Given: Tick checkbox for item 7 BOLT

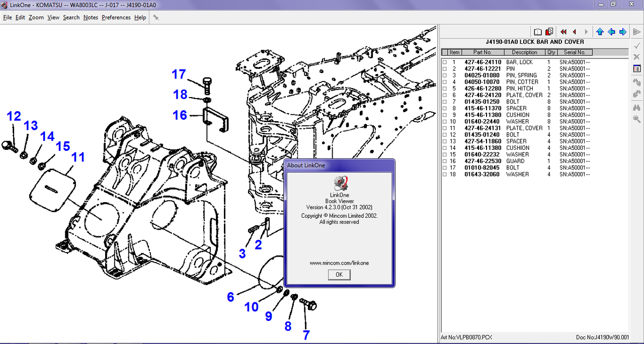Looking at the screenshot, I should tap(445, 102).
